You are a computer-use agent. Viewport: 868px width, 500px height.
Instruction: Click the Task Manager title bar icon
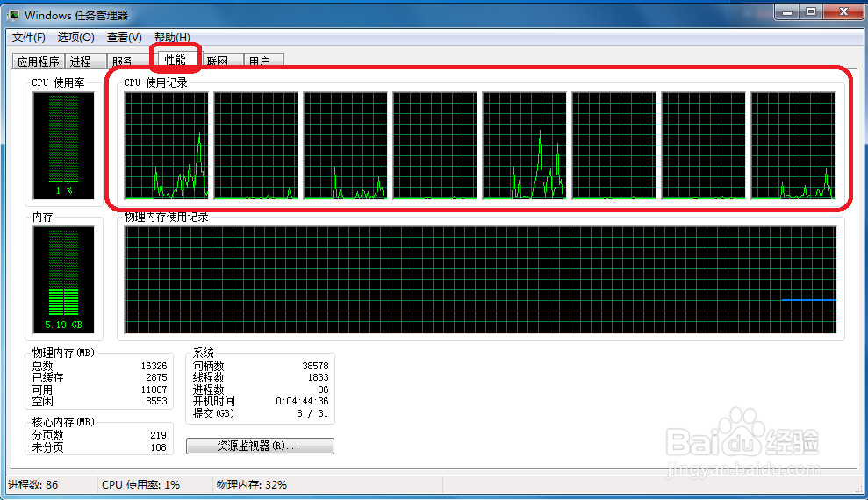(x=13, y=15)
